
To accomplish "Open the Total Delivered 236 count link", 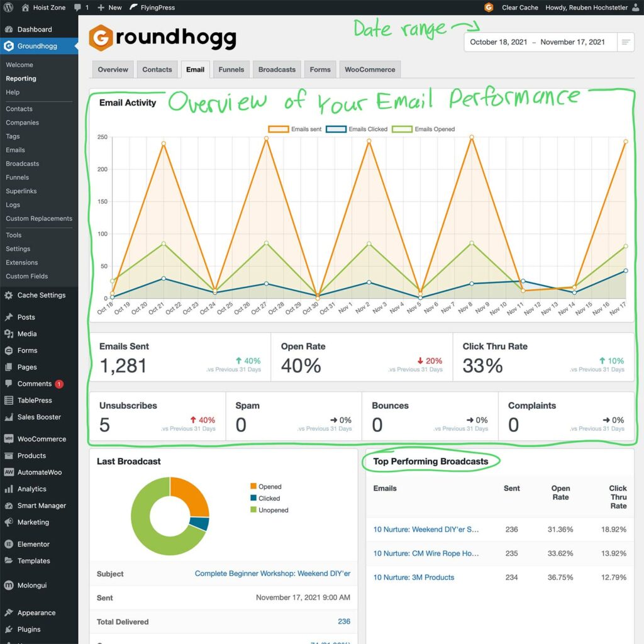I will 343,621.
